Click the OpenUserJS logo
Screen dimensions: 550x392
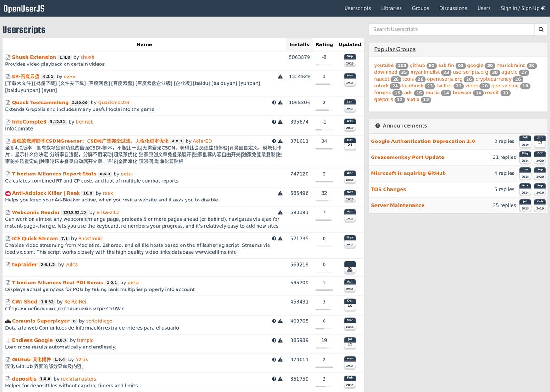[25, 8]
